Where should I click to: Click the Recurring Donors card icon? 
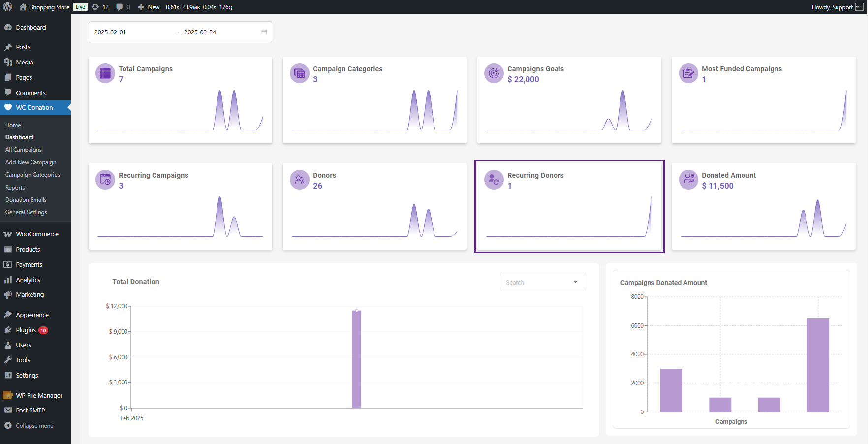coord(494,180)
